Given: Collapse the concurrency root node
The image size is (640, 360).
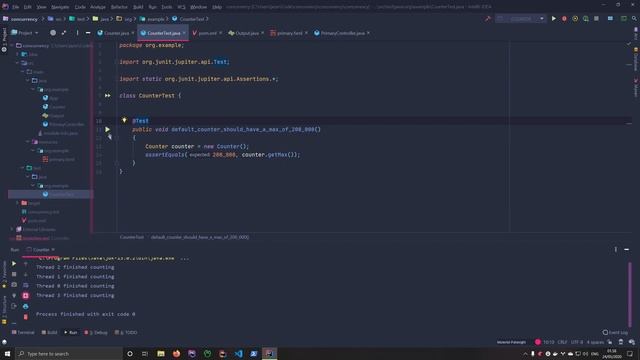Looking at the screenshot, I should [12, 46].
